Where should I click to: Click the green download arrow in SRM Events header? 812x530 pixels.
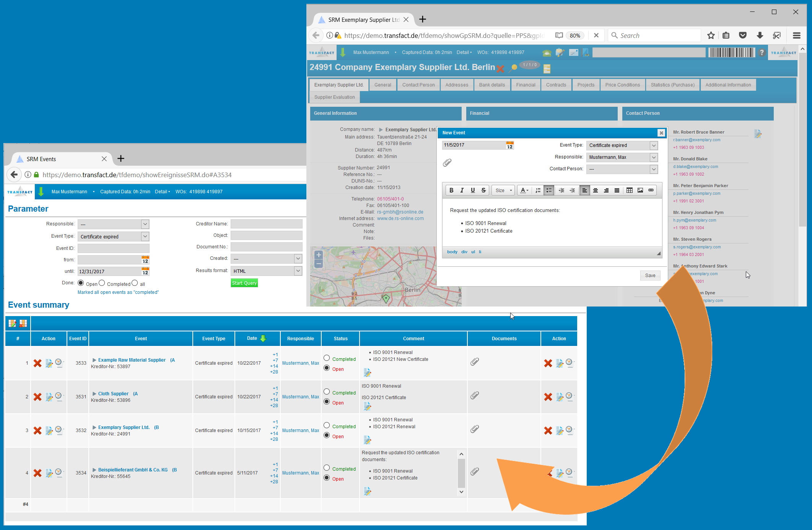click(x=41, y=192)
